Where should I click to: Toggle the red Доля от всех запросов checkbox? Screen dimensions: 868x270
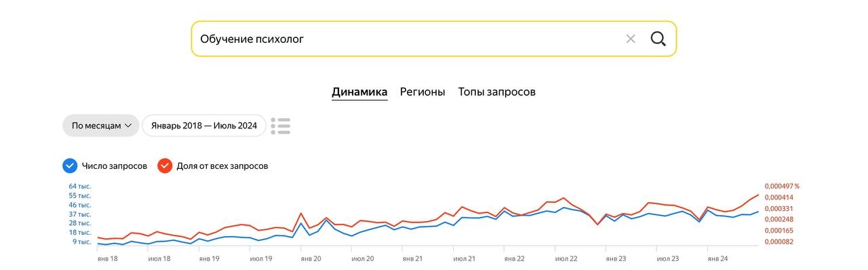click(x=164, y=166)
